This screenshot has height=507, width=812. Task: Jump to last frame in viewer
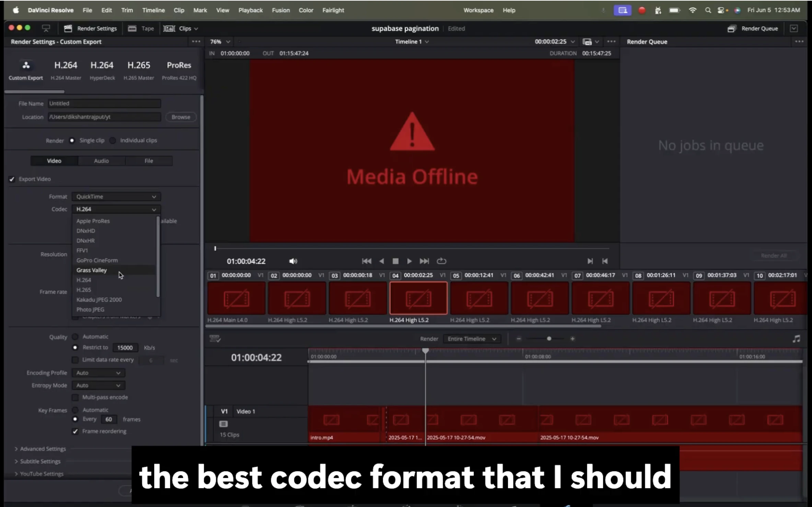424,261
